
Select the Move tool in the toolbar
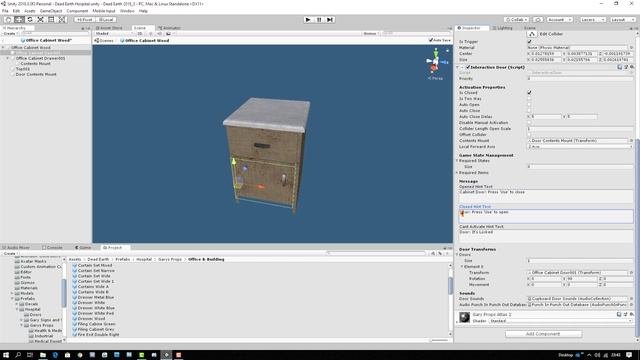tap(19, 20)
